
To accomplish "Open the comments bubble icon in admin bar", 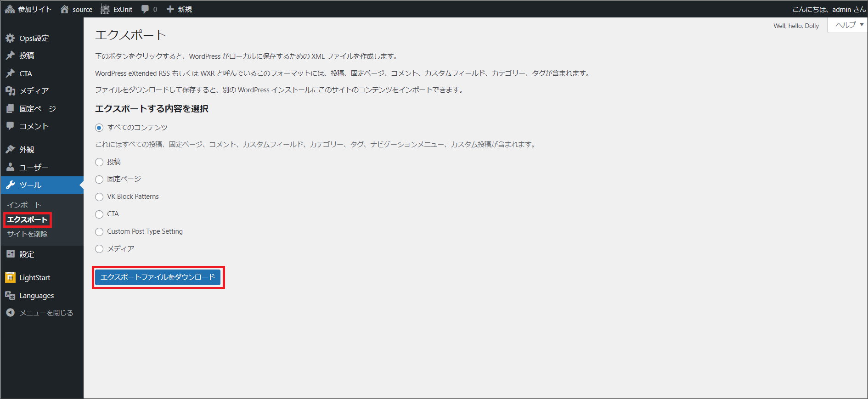I will click(145, 9).
